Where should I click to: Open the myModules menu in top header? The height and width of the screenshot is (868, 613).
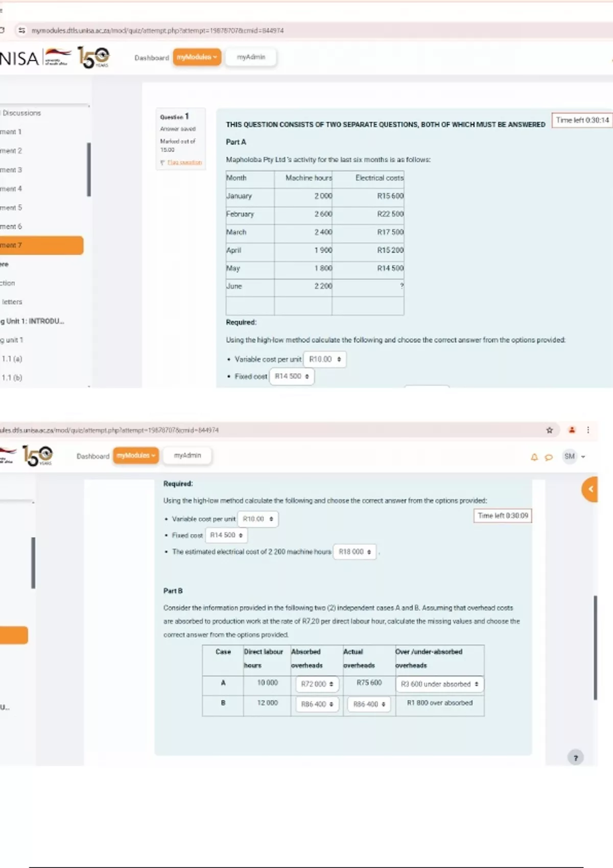pos(197,57)
